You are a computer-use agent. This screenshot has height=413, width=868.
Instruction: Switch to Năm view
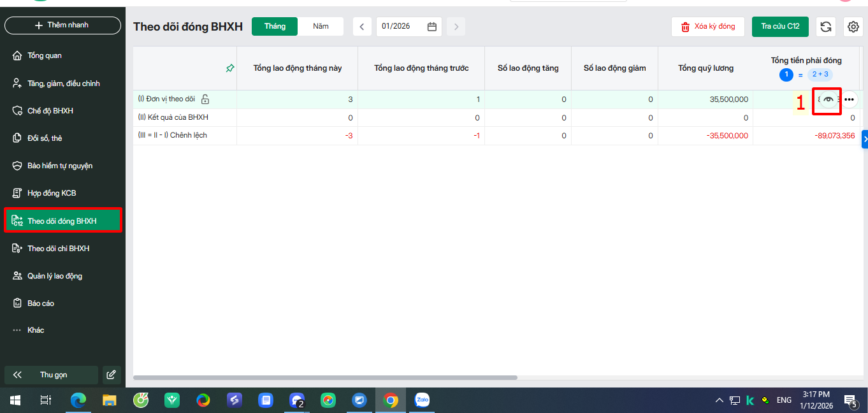tap(321, 27)
